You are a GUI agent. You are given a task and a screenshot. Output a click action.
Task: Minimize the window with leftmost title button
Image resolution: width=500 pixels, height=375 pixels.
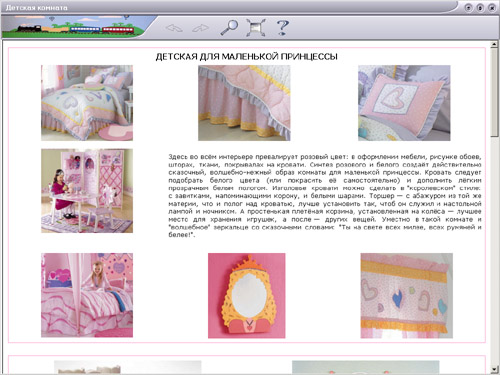click(x=468, y=8)
